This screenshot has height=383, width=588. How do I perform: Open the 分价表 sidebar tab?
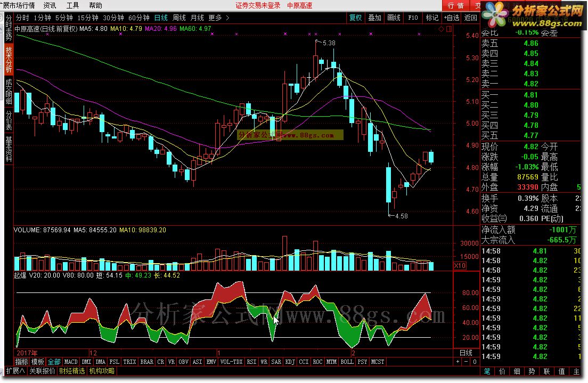coord(9,120)
